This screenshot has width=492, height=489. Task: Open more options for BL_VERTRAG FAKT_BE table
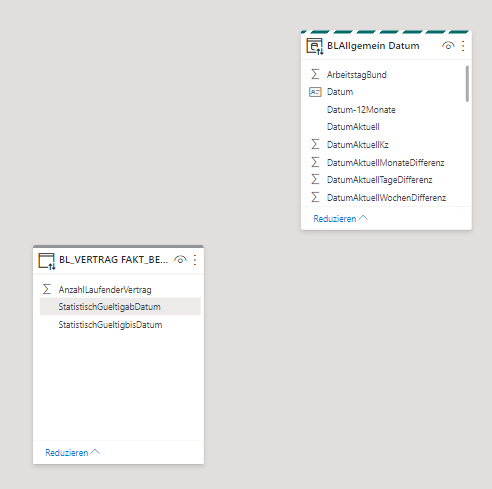click(x=195, y=260)
